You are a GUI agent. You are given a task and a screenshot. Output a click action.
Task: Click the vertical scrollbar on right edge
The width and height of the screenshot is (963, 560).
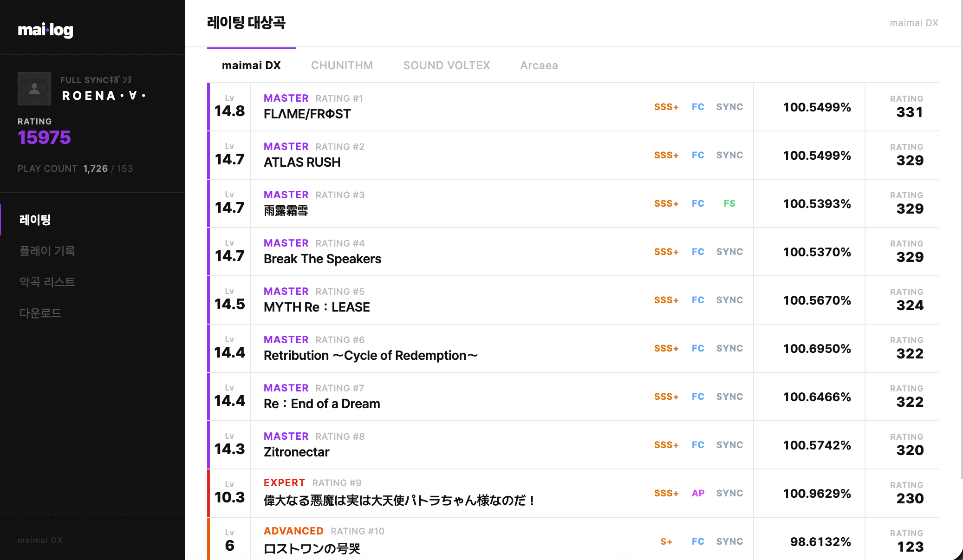pos(961,239)
